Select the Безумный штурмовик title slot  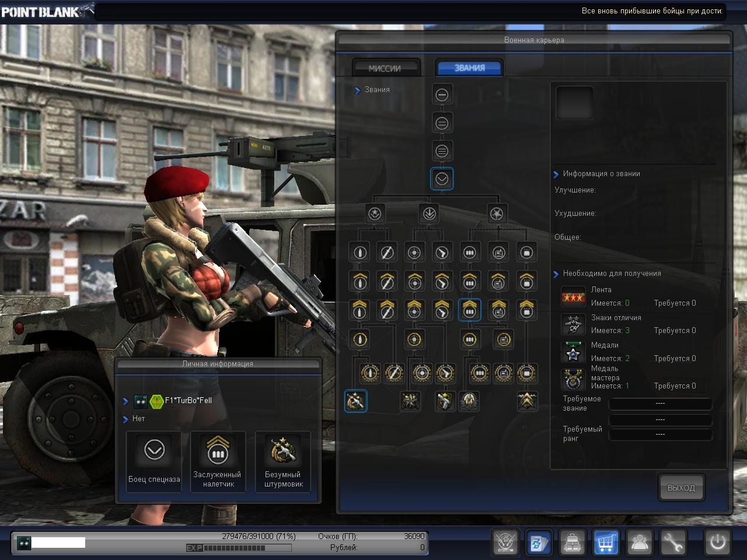tap(283, 462)
